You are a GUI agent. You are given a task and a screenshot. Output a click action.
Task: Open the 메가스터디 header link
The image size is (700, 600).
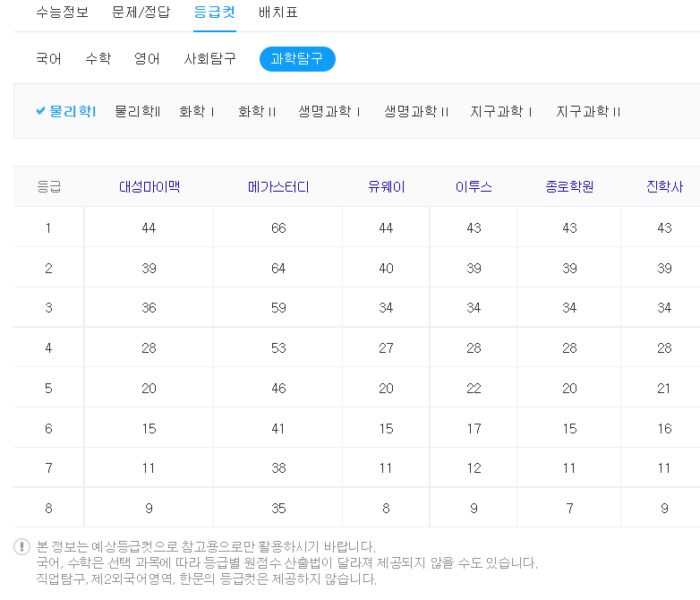pos(278,187)
